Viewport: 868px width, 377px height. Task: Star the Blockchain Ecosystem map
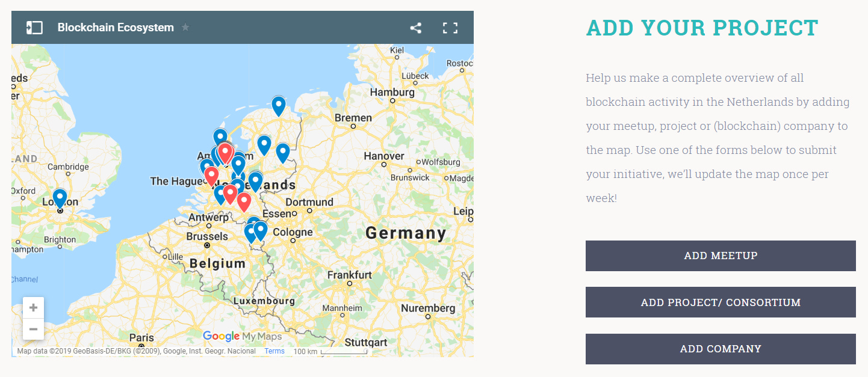click(185, 28)
